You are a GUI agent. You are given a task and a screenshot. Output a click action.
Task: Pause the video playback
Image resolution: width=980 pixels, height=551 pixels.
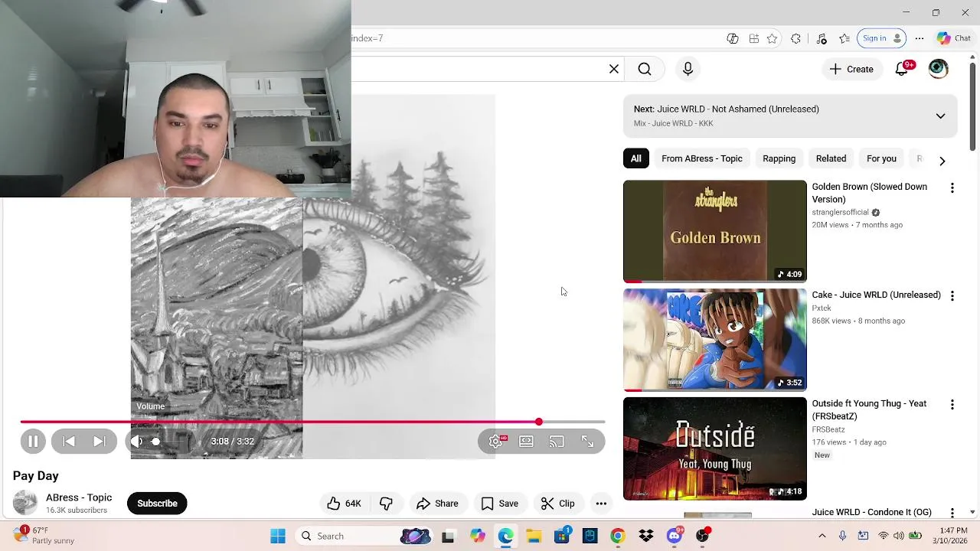33,442
